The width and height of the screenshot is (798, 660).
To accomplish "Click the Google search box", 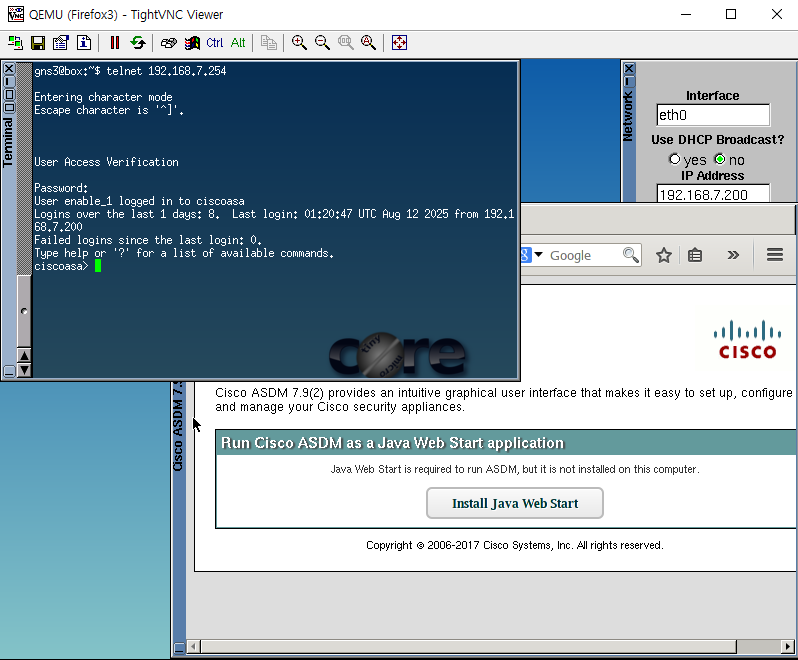I will pyautogui.click(x=583, y=255).
